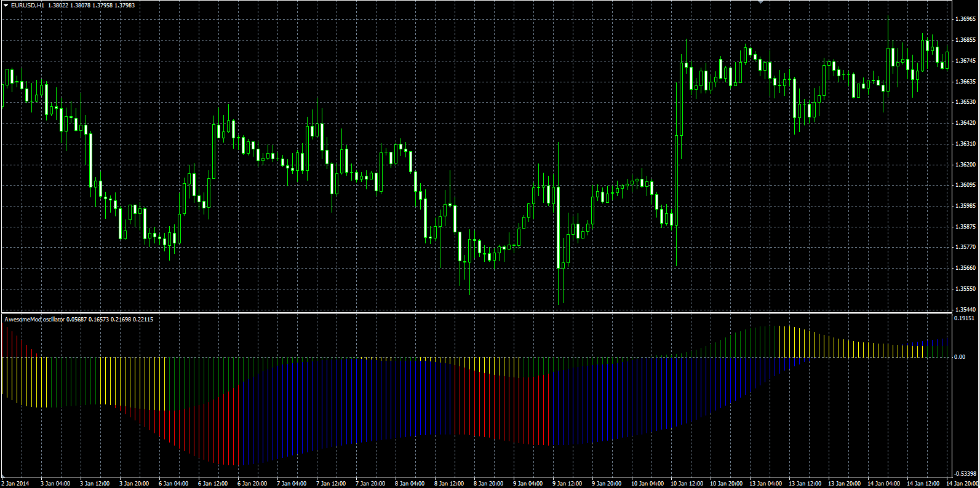The image size is (980, 488).
Task: Click the 13 Jan 20:00 time label
Action: (844, 484)
